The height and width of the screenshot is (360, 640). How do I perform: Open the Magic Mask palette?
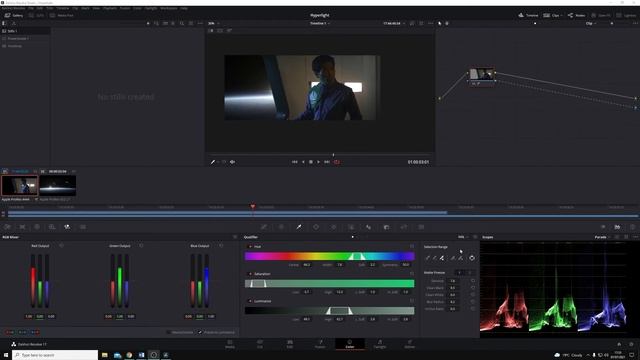pyautogui.click(x=351, y=227)
